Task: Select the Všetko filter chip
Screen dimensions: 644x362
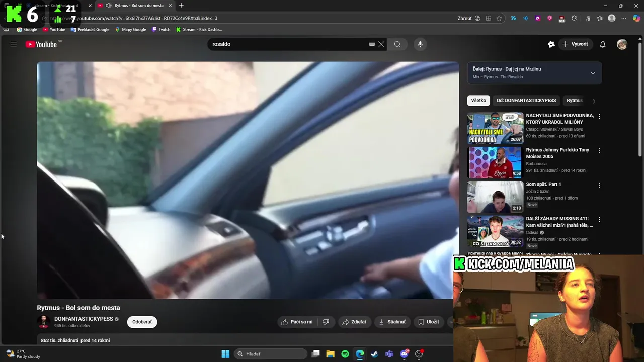Action: click(478, 100)
